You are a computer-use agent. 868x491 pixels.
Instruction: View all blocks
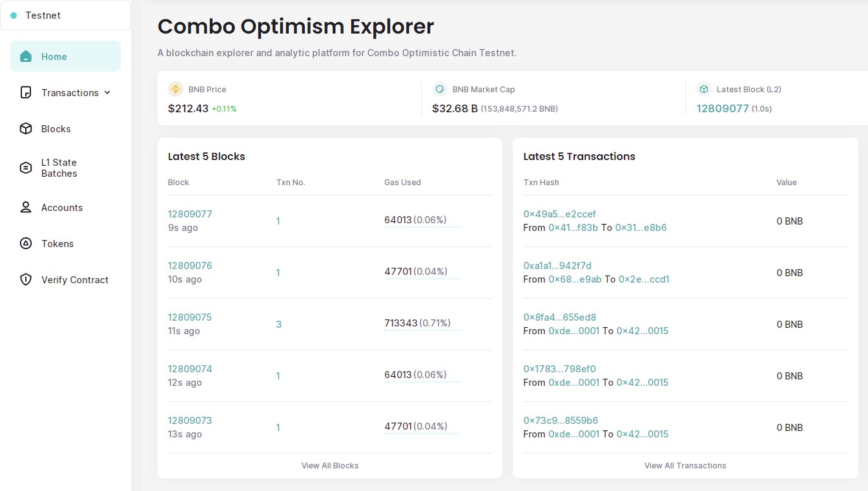click(x=330, y=465)
